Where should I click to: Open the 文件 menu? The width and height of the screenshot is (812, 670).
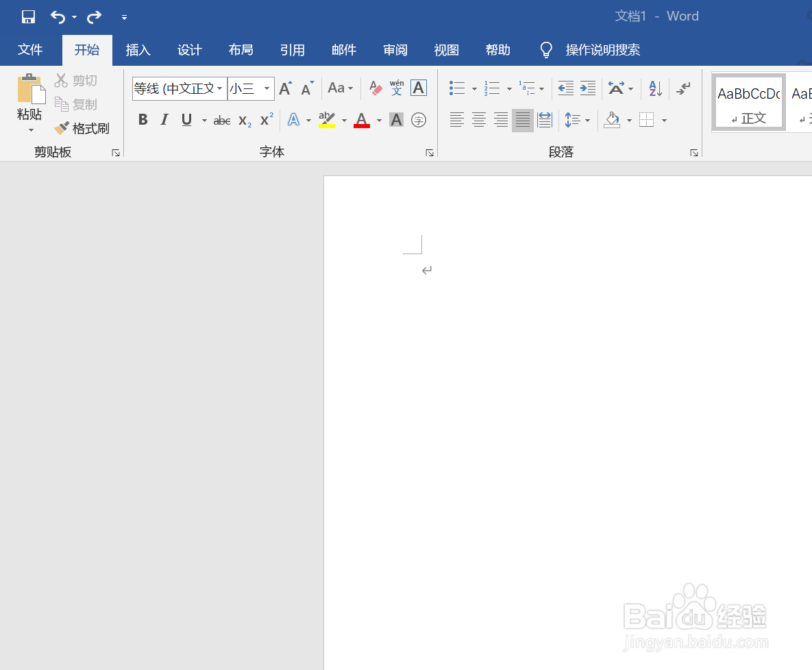(x=30, y=50)
